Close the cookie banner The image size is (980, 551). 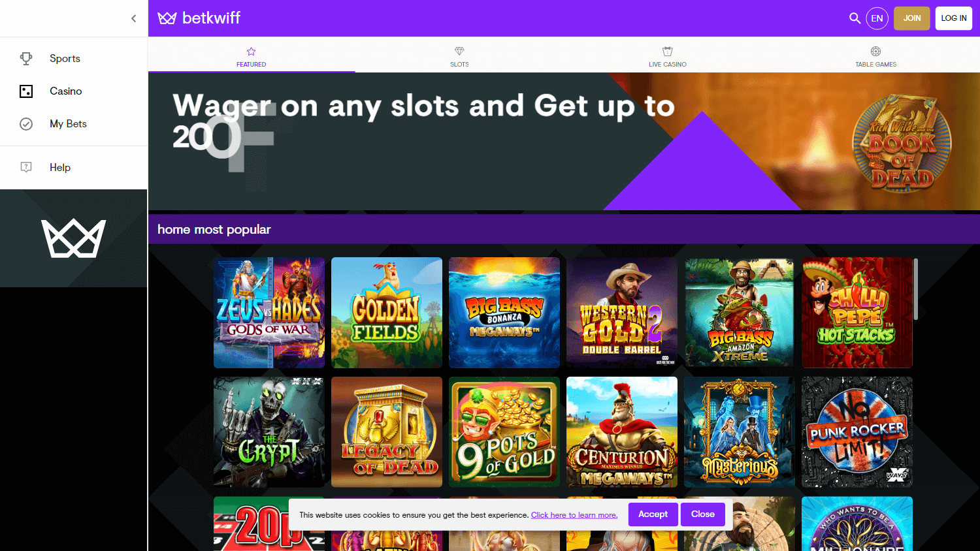703,514
